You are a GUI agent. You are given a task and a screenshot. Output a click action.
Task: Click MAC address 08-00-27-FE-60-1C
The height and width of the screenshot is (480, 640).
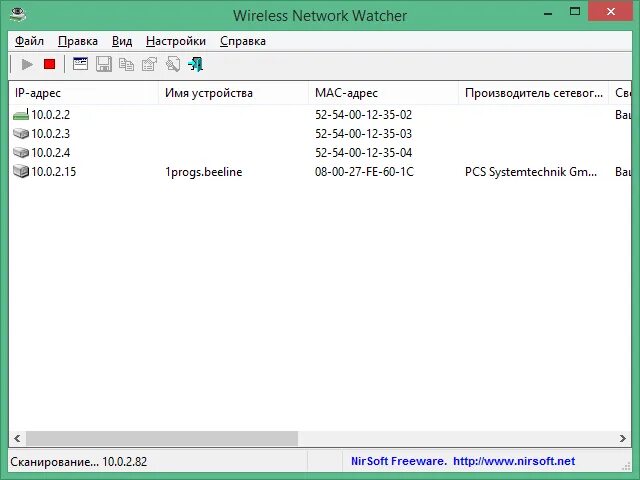click(364, 172)
